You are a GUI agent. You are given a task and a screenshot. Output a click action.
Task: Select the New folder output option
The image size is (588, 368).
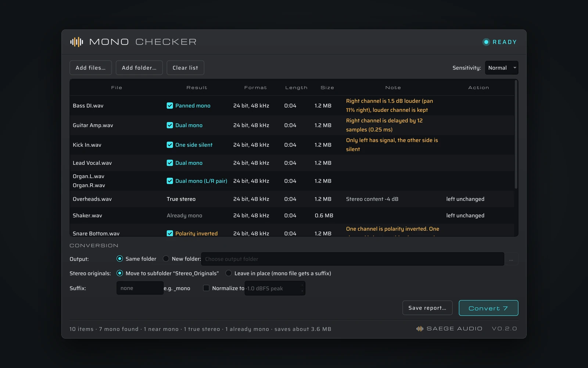point(166,259)
